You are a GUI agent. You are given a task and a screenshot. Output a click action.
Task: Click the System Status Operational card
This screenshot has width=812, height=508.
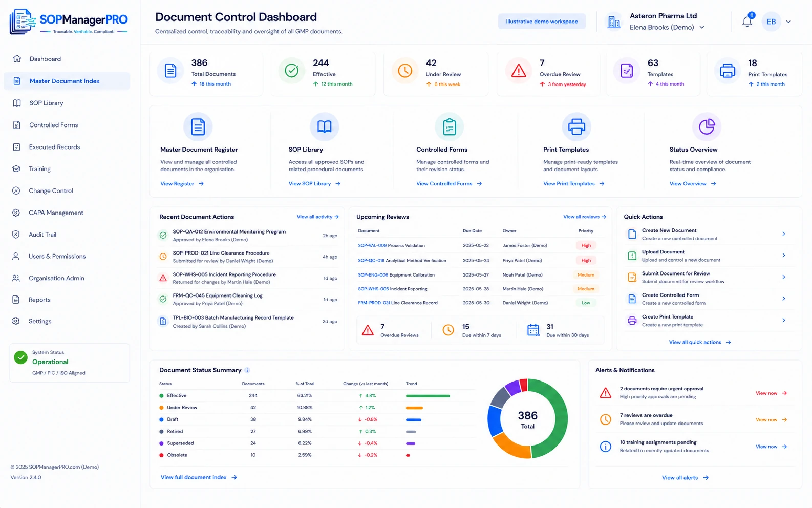click(70, 363)
